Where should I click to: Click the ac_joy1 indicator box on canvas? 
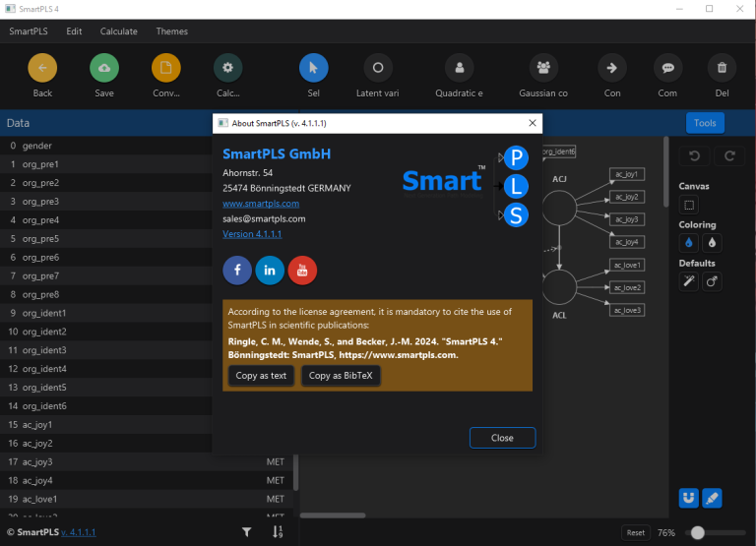pyautogui.click(x=627, y=174)
